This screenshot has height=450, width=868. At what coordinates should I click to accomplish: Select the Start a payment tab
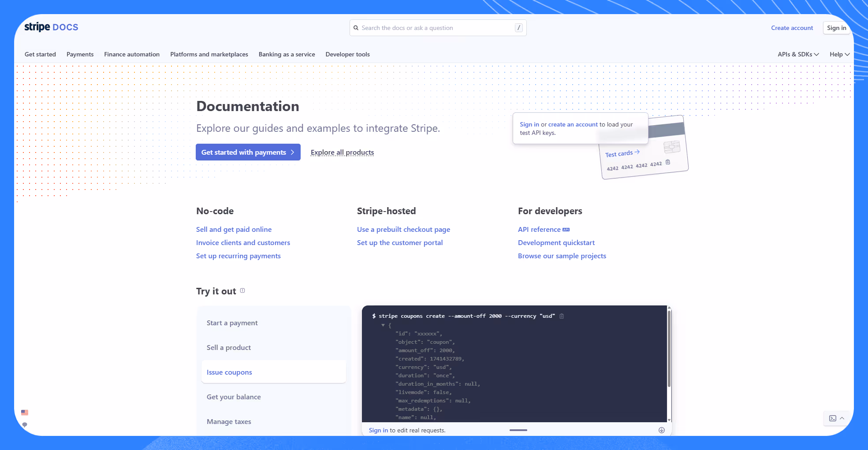(274, 323)
